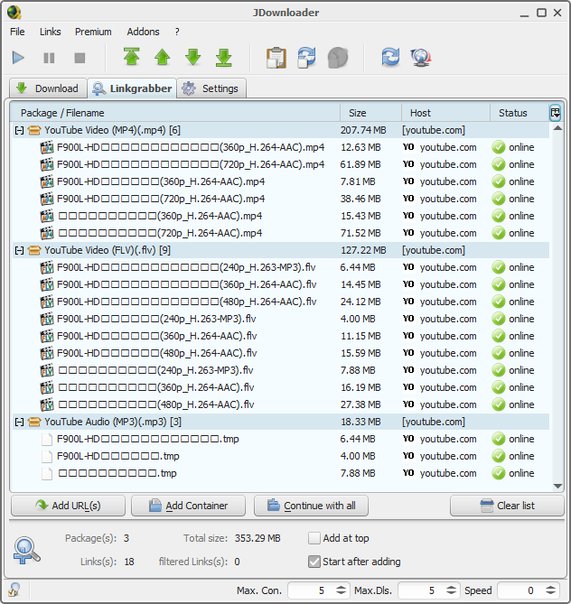Click the Clear list button
Image resolution: width=571 pixels, height=604 pixels.
(507, 505)
